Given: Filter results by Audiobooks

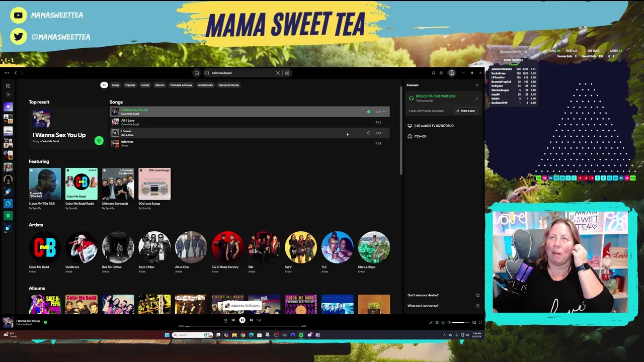Looking at the screenshot, I should coord(205,85).
